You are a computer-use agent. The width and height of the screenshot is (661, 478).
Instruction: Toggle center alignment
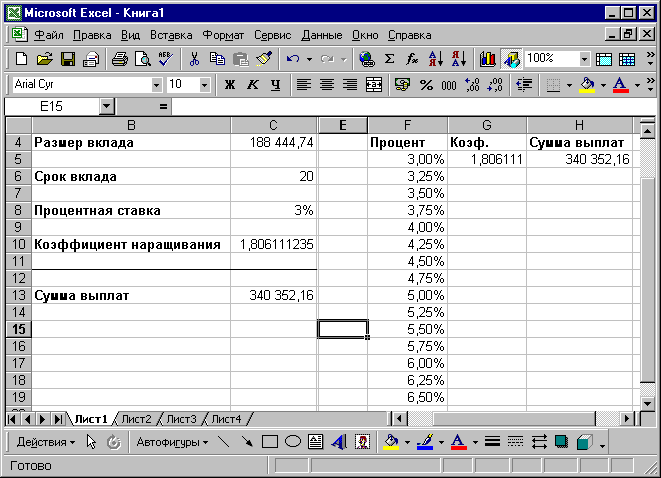click(x=327, y=85)
